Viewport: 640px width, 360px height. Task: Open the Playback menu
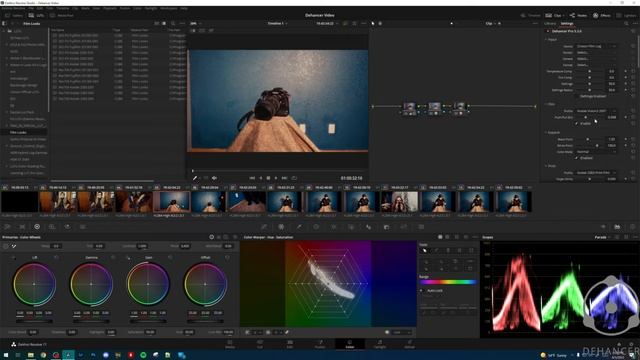tap(109, 8)
